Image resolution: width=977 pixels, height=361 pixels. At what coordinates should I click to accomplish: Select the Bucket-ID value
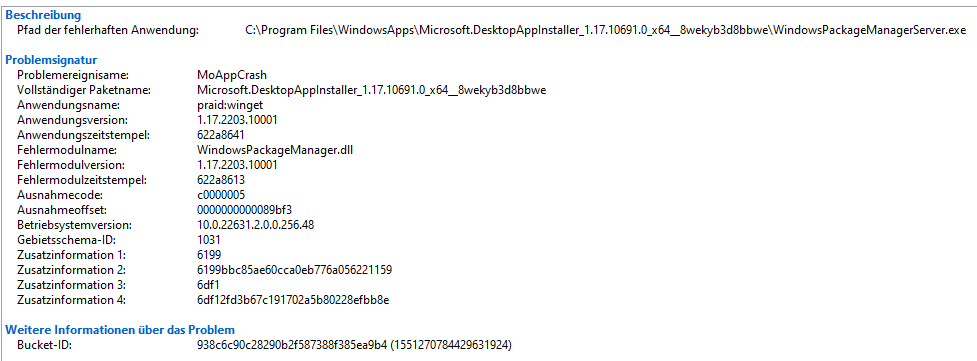tap(354, 344)
